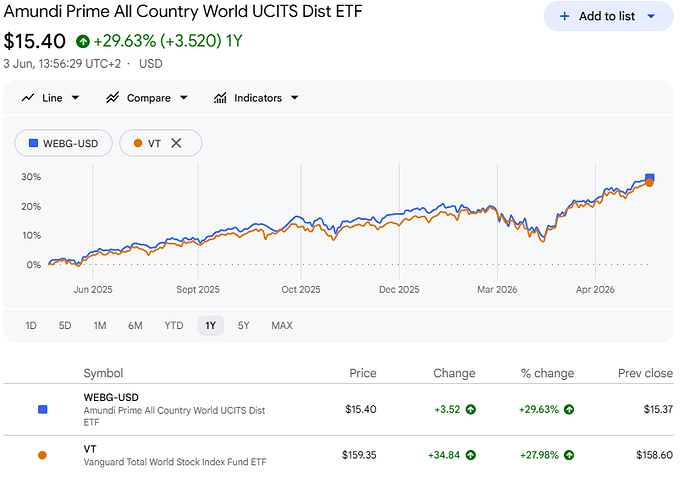Select the 1Y time range
This screenshot has height=483, width=690.
click(x=210, y=326)
